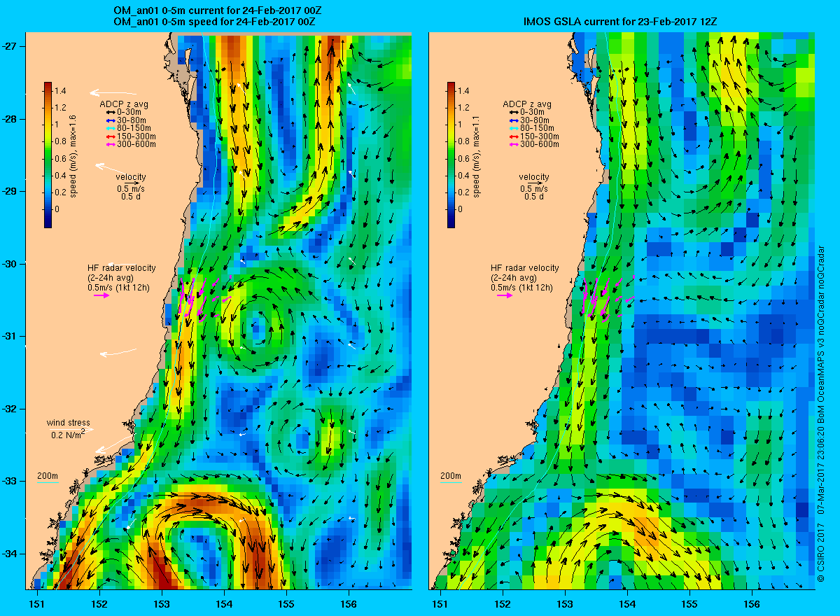Click 'ADCP z avg' heading in right map

pyautogui.click(x=527, y=104)
